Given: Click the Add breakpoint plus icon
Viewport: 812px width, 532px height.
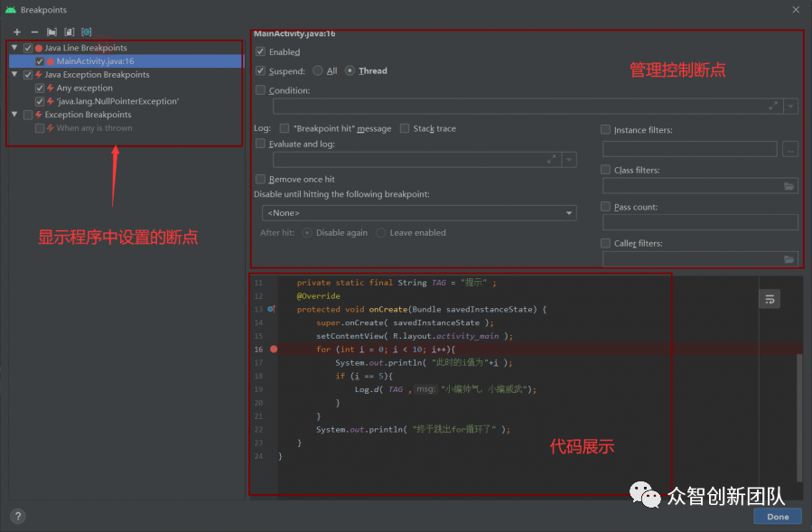Looking at the screenshot, I should pyautogui.click(x=17, y=33).
